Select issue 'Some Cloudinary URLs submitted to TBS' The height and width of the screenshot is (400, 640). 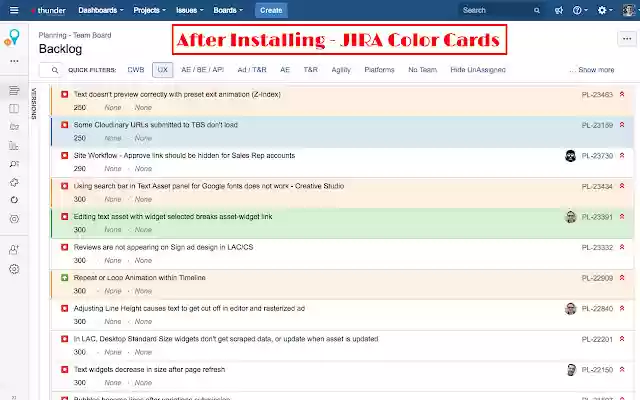(x=342, y=132)
